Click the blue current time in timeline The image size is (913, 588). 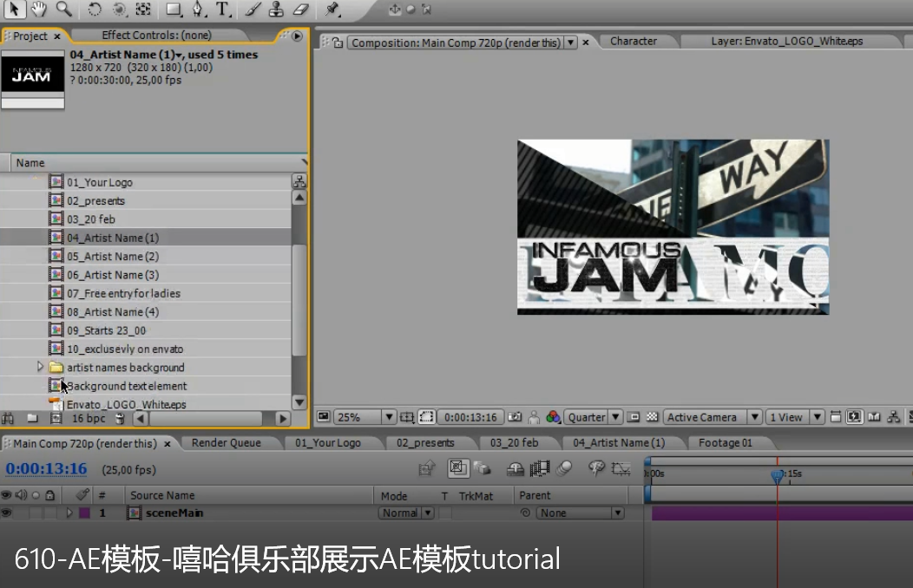coord(47,469)
